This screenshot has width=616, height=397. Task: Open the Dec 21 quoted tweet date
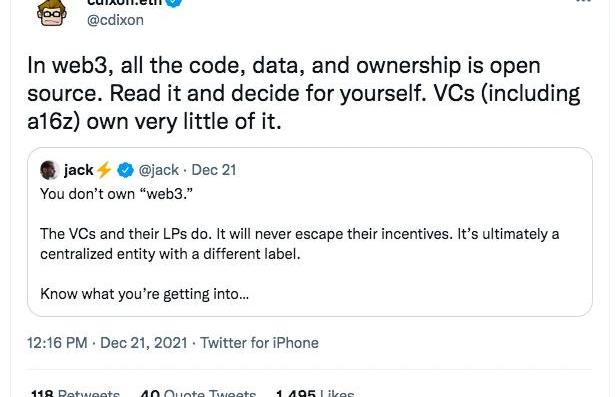point(214,170)
